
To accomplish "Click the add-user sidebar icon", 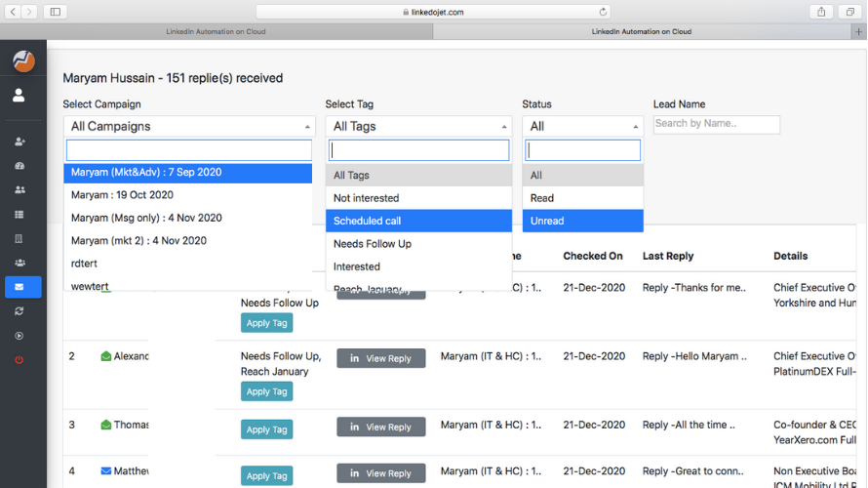I will (x=20, y=142).
